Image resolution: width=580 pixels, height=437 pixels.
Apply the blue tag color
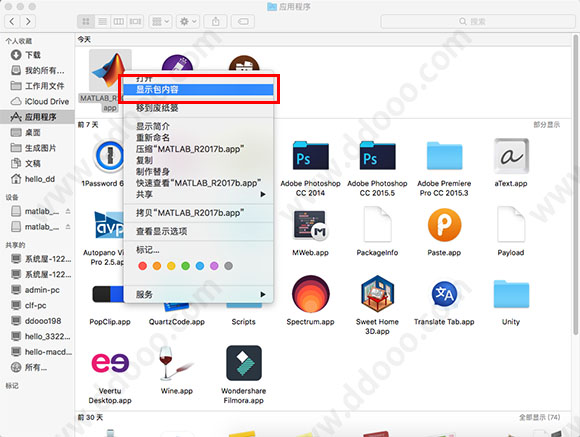pyautogui.click(x=200, y=266)
